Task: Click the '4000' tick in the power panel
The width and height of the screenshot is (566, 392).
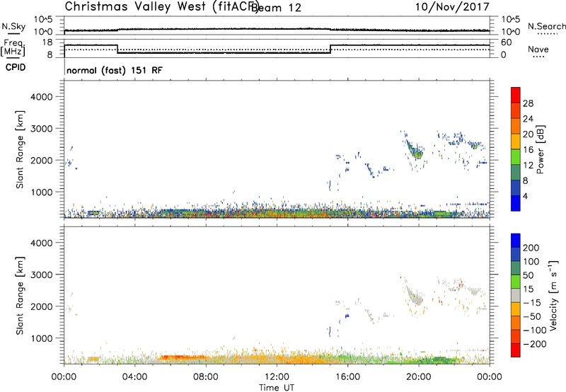Action: click(x=42, y=96)
